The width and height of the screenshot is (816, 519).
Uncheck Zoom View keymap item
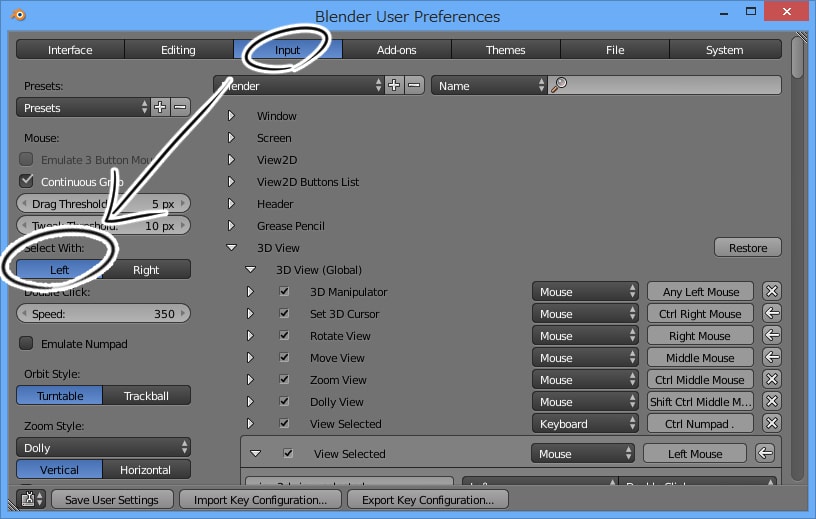(284, 379)
